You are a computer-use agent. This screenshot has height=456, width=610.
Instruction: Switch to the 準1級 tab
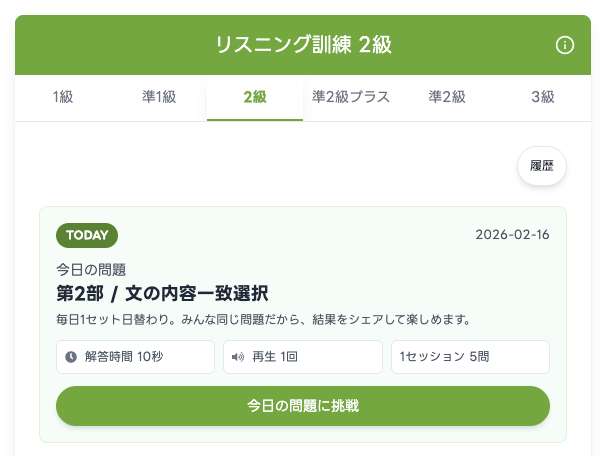pos(159,97)
